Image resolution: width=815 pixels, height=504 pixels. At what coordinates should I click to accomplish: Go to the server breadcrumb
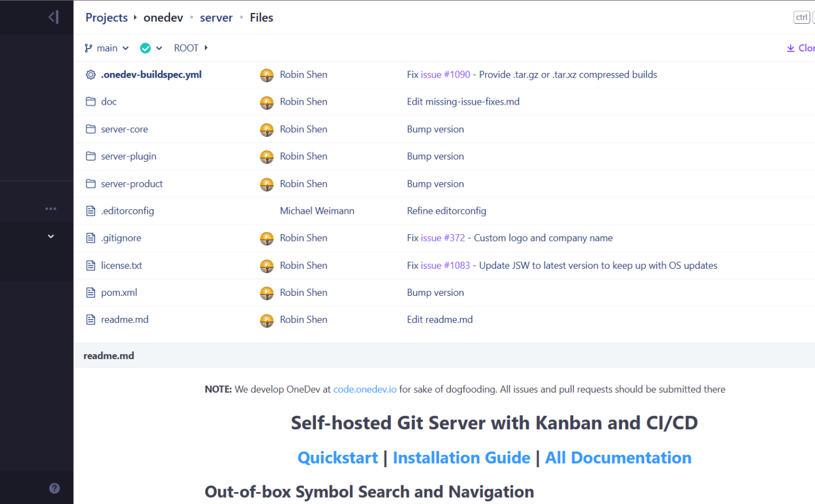point(216,18)
